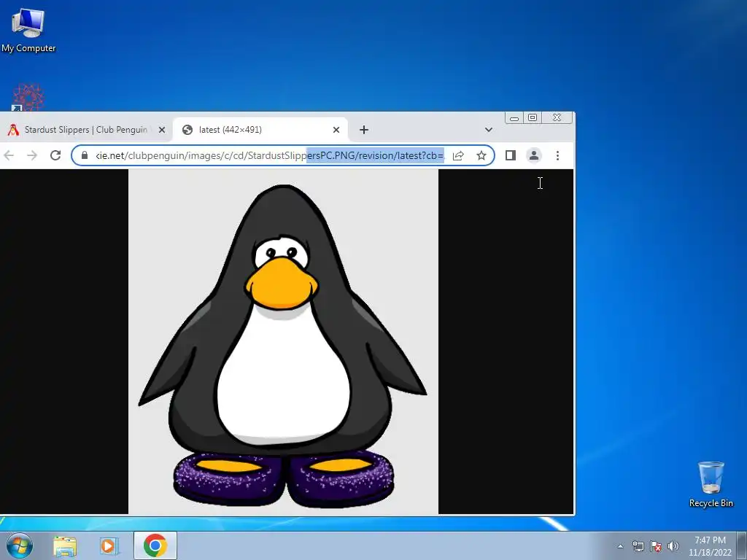Open the red star shortcut on desktop
The height and width of the screenshot is (560, 747).
28,98
